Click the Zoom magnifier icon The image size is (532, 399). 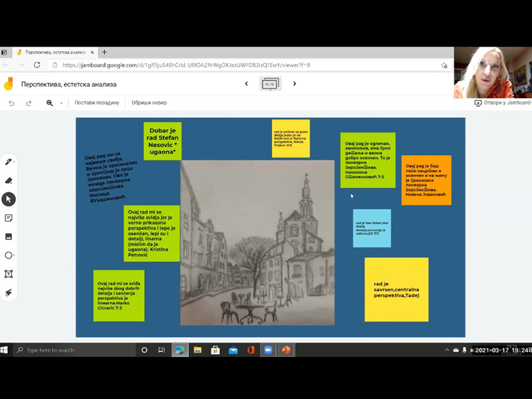tap(49, 103)
